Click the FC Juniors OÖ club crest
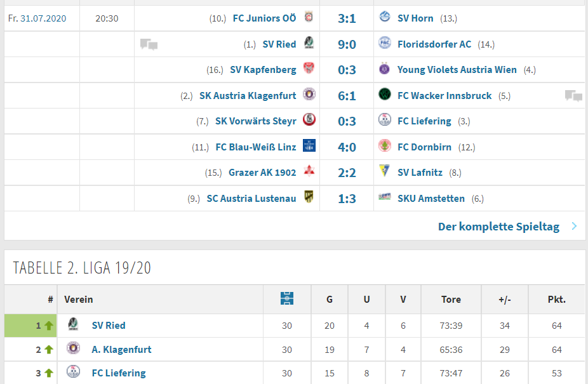588x384 pixels. tap(309, 17)
